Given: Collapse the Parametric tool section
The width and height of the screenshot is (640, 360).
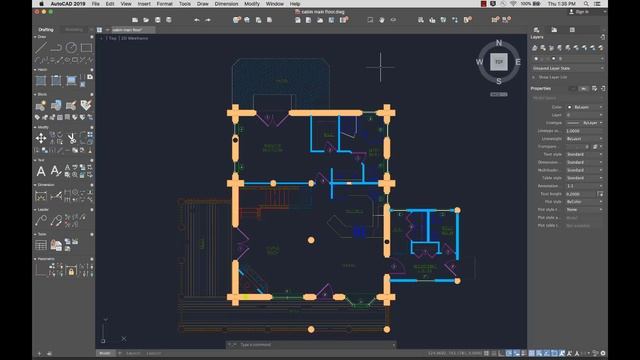Looking at the screenshot, I should [35, 259].
